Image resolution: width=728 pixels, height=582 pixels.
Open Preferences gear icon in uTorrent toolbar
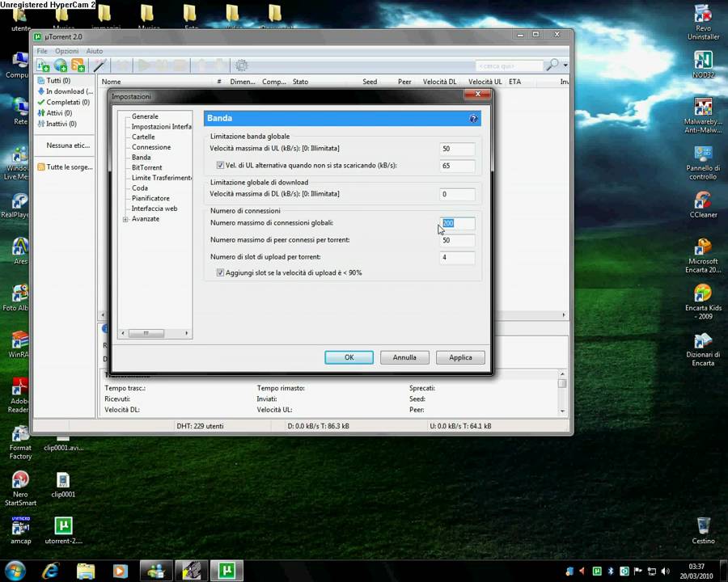click(241, 65)
